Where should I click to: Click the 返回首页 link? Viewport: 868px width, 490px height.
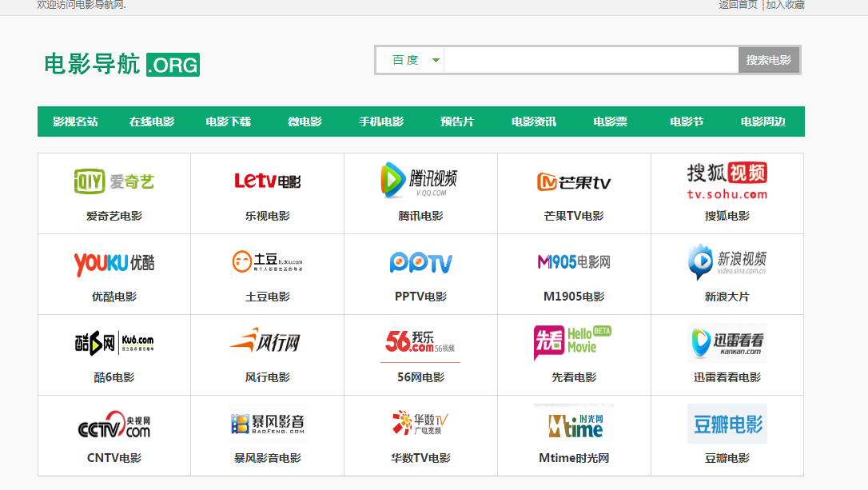click(738, 5)
